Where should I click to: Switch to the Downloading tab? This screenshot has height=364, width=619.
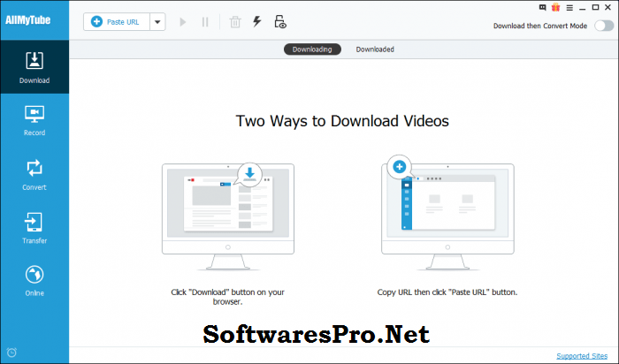(x=312, y=49)
